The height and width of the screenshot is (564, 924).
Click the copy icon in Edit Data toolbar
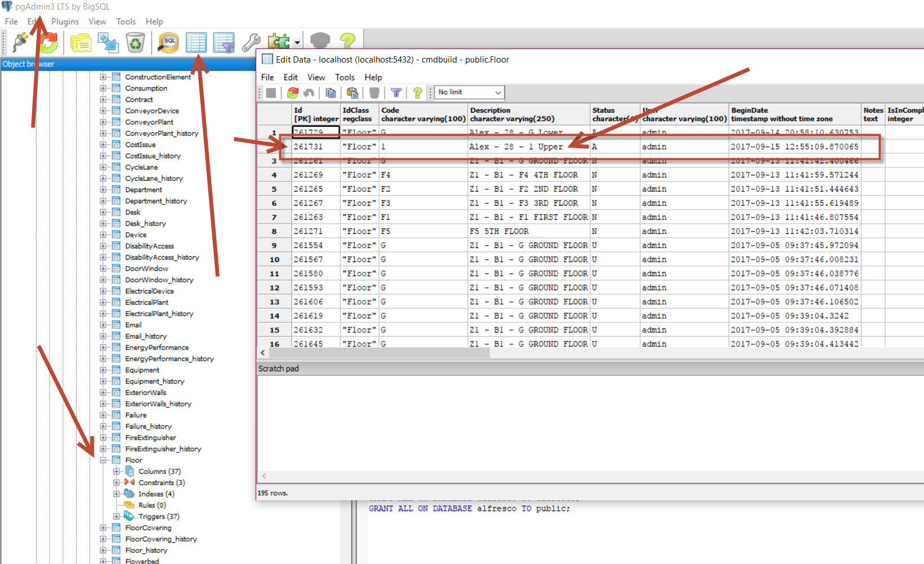click(331, 92)
